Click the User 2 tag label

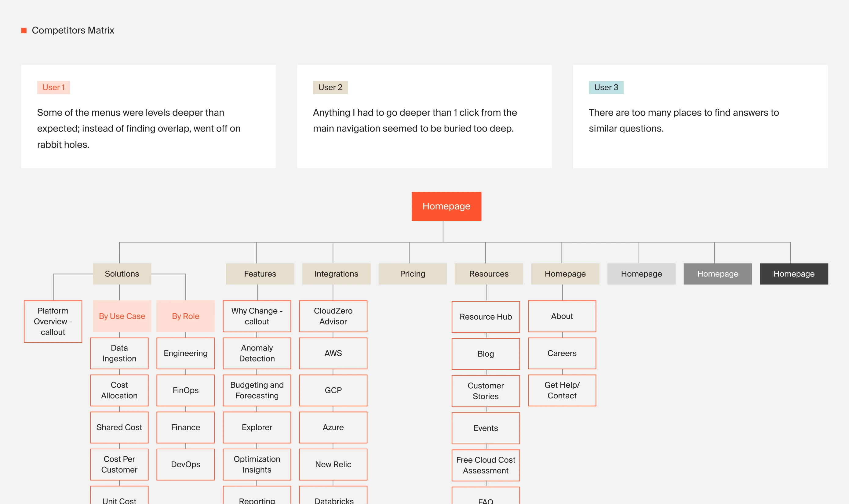pos(330,87)
